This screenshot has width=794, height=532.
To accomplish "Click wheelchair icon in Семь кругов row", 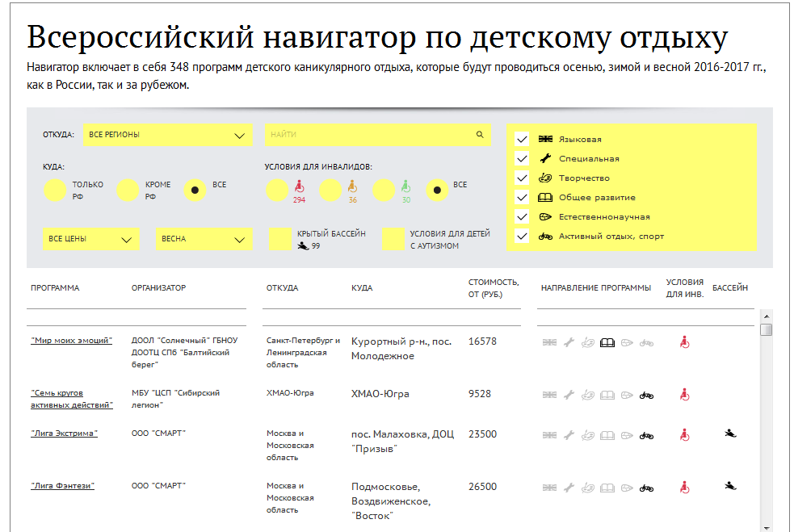I will click(x=685, y=394).
